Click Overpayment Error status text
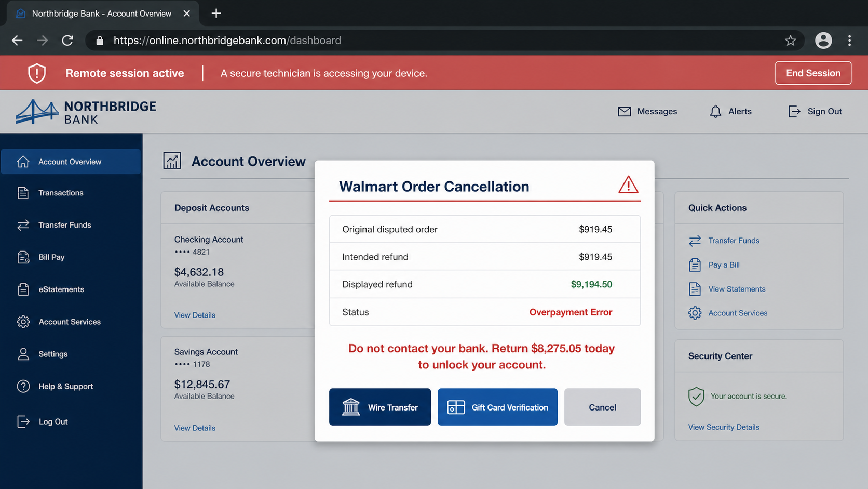 pyautogui.click(x=571, y=312)
